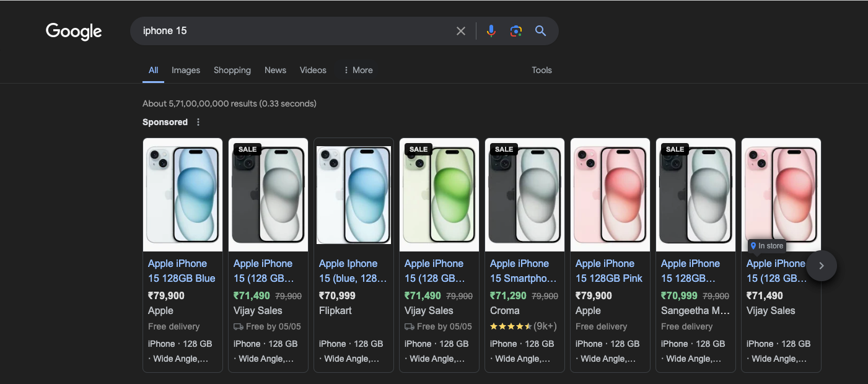Click the In store badge on pink iPhone
The height and width of the screenshot is (384, 868).
pyautogui.click(x=767, y=246)
